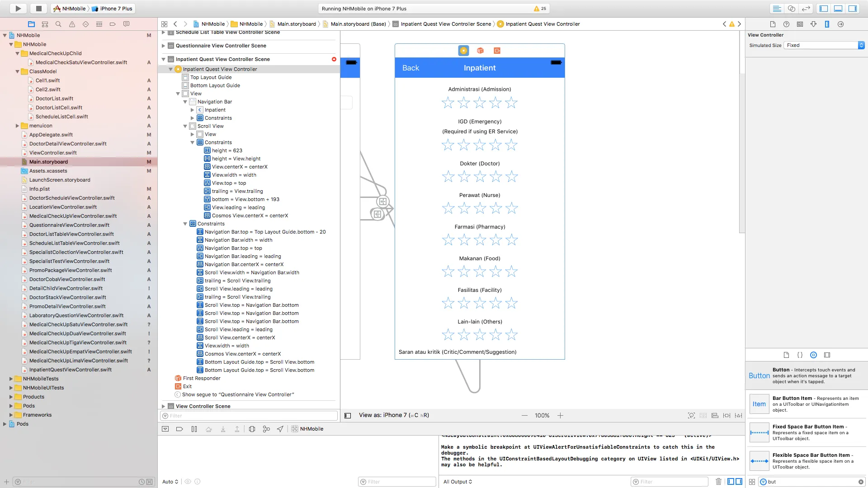868x488 pixels.
Task: Click the Simulate Location arrow icon
Action: [x=280, y=429]
